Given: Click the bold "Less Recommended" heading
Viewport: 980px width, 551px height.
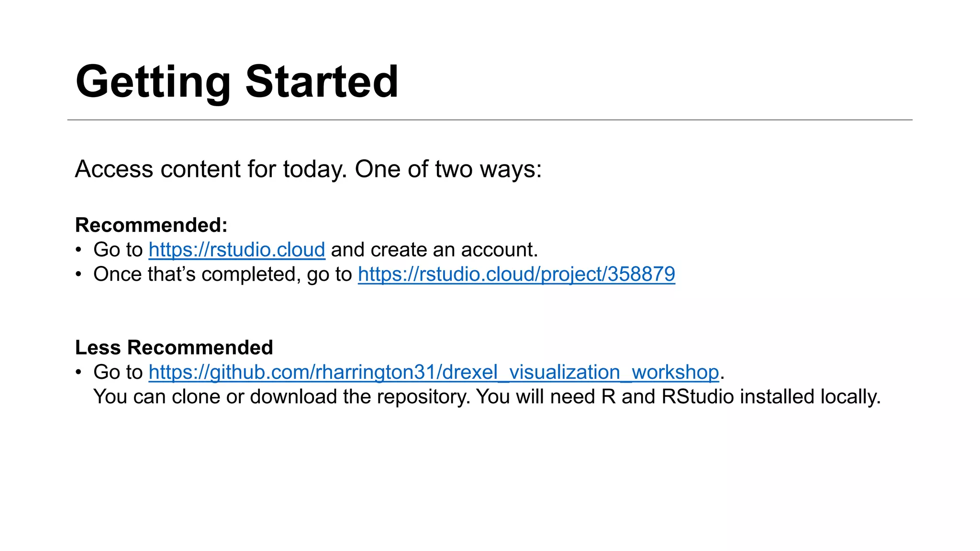Looking at the screenshot, I should [x=174, y=347].
